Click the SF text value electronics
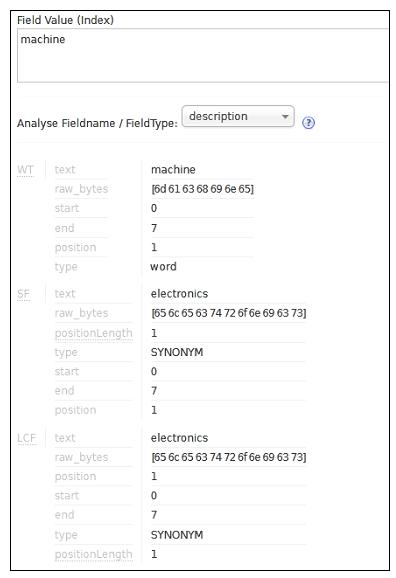The height and width of the screenshot is (578, 396). 179,294
